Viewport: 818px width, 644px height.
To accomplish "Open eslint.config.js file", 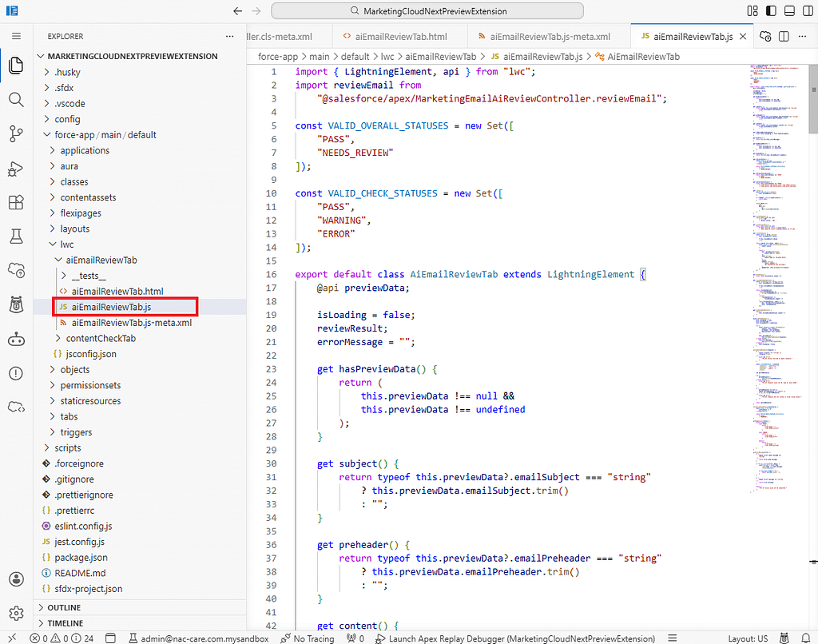I will click(83, 526).
